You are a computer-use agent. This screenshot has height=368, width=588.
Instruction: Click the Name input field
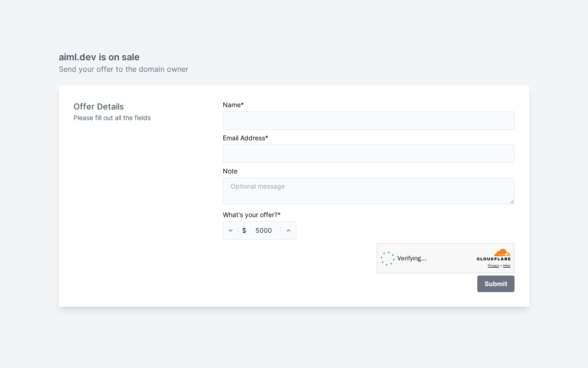click(x=368, y=121)
